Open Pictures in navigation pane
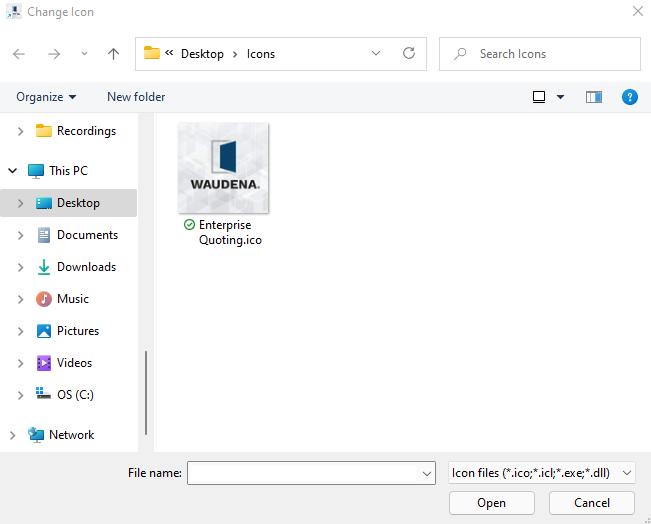Image resolution: width=651 pixels, height=524 pixels. pos(78,331)
